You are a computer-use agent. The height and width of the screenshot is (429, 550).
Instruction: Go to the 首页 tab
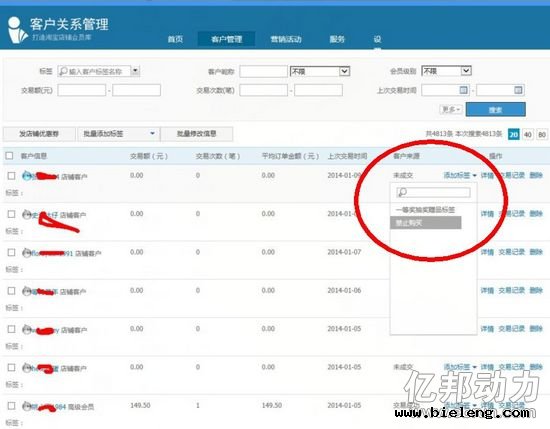tap(175, 39)
